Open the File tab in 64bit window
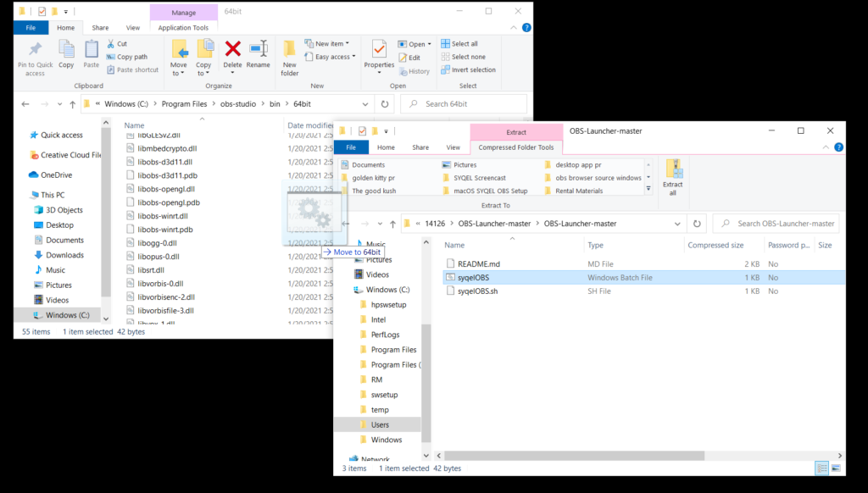Viewport: 868px width, 493px height. click(x=31, y=28)
